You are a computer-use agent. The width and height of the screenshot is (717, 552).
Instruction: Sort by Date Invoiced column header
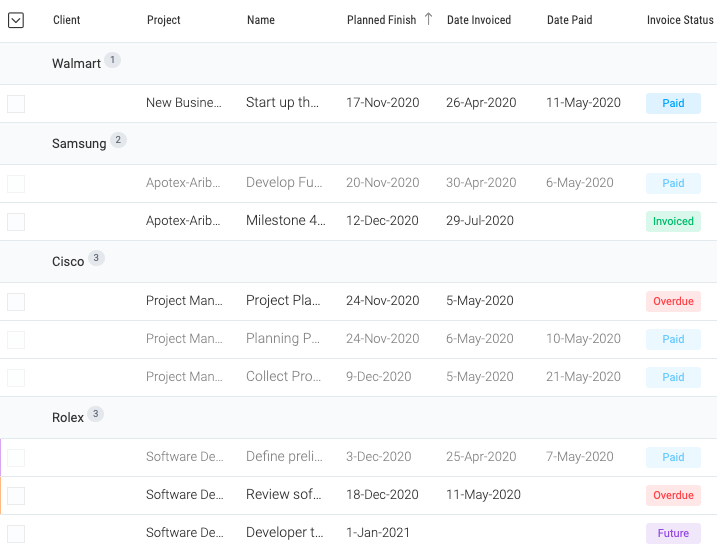[479, 20]
